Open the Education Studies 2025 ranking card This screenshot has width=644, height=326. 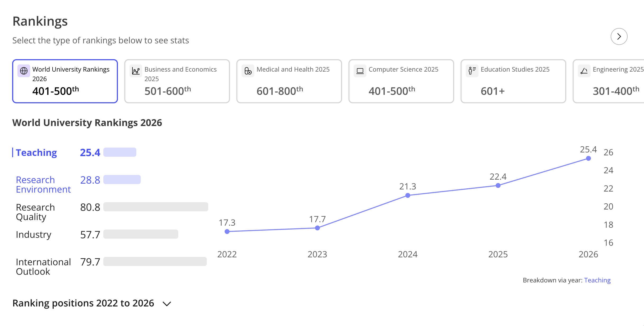(x=513, y=81)
